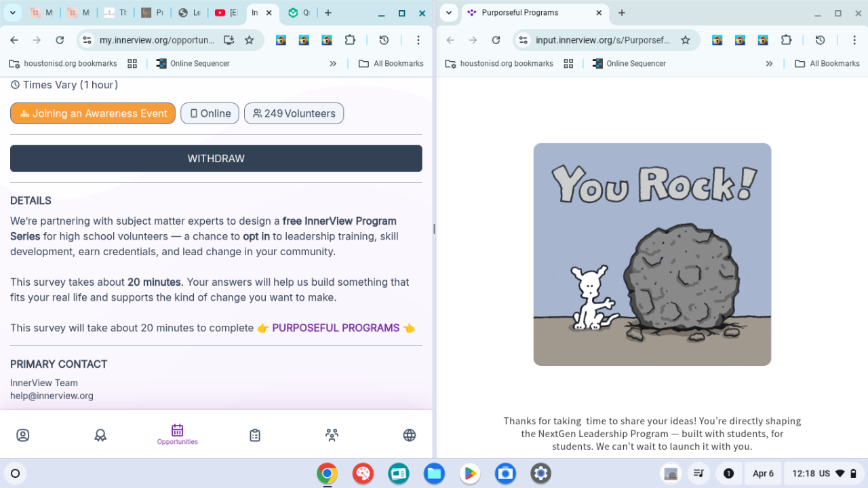Open the Extensions puzzle icon in left window
The height and width of the screenshot is (488, 868).
pos(350,40)
